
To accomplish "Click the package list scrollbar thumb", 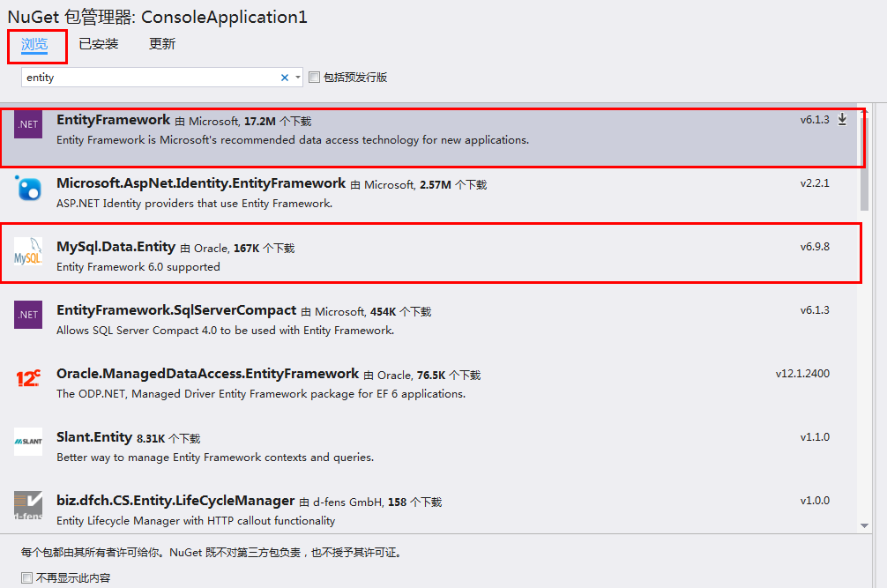I will tap(864, 161).
